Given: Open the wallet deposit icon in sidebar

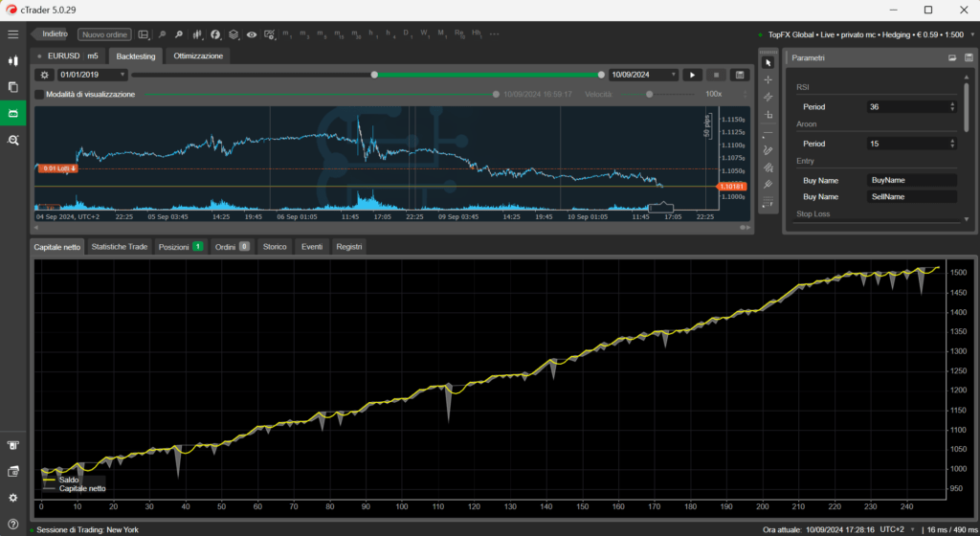Looking at the screenshot, I should pyautogui.click(x=12, y=472).
